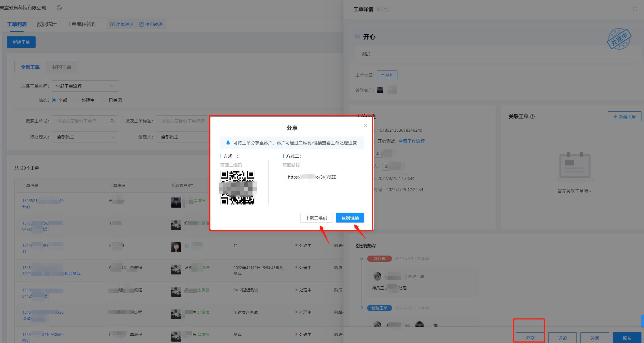Select the 已关闭 filter radio button
This screenshot has width=644, height=343.
tap(104, 100)
